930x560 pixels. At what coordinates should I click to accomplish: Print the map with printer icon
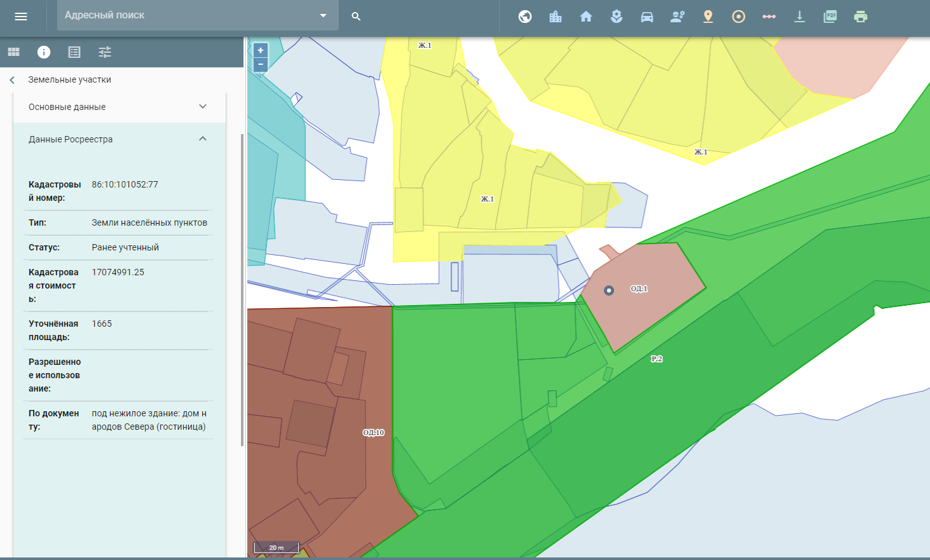click(861, 17)
